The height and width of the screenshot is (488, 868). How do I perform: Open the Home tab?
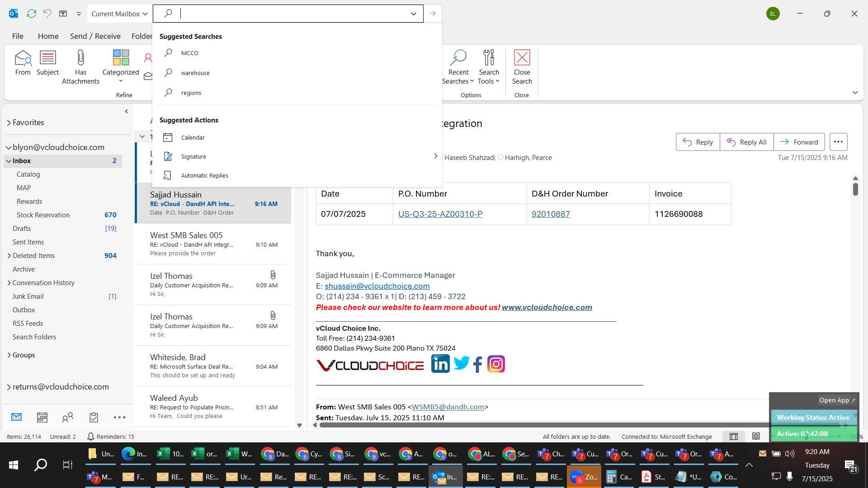48,36
